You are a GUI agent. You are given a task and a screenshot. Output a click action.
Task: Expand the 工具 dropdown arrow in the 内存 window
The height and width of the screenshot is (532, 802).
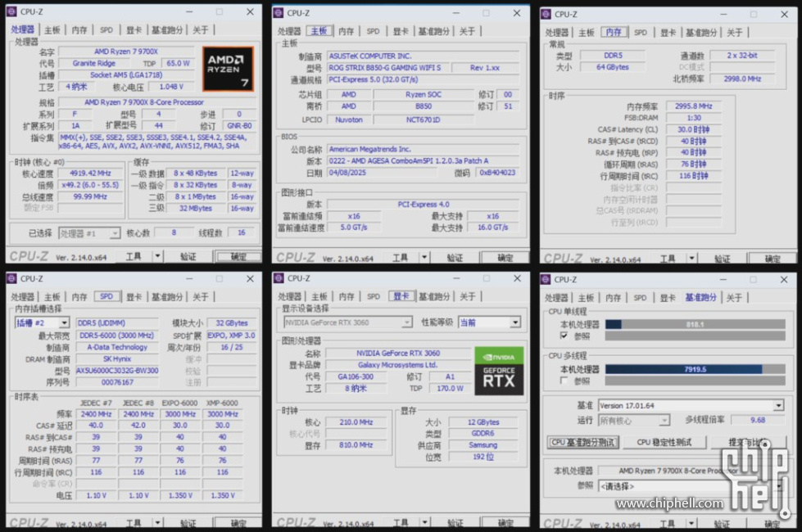(691, 259)
